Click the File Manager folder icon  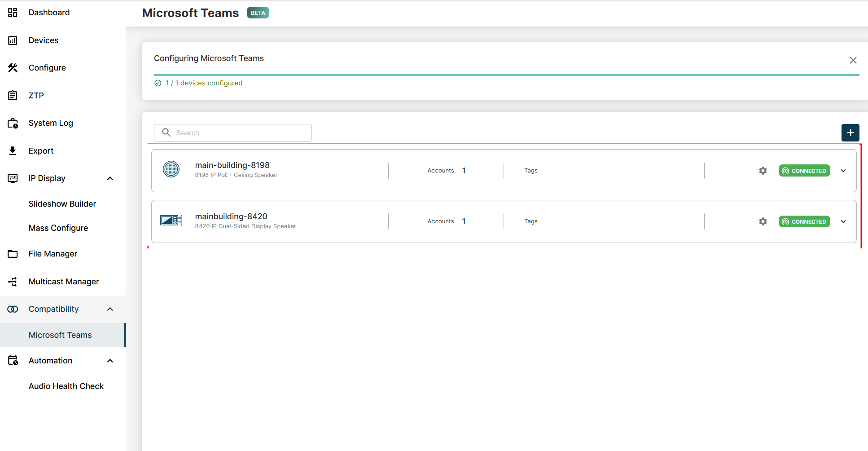point(13,254)
